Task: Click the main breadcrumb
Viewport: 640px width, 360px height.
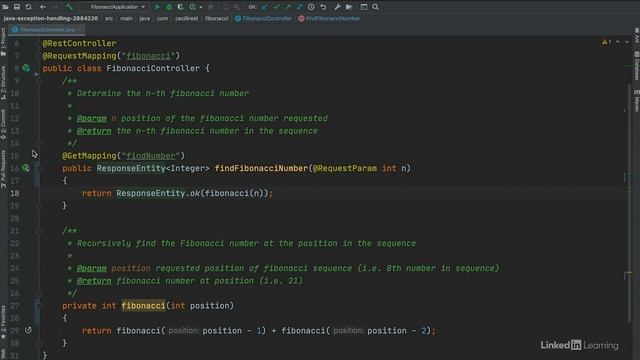Action: [x=126, y=18]
